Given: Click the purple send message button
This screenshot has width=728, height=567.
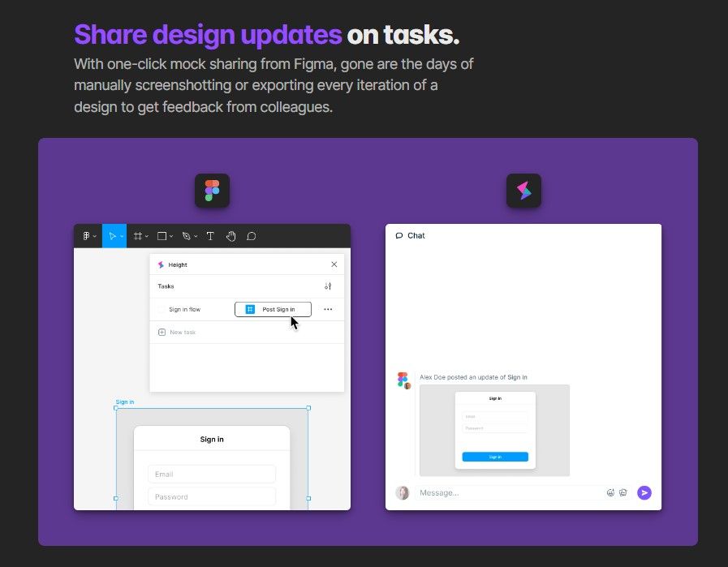Looking at the screenshot, I should click(644, 492).
